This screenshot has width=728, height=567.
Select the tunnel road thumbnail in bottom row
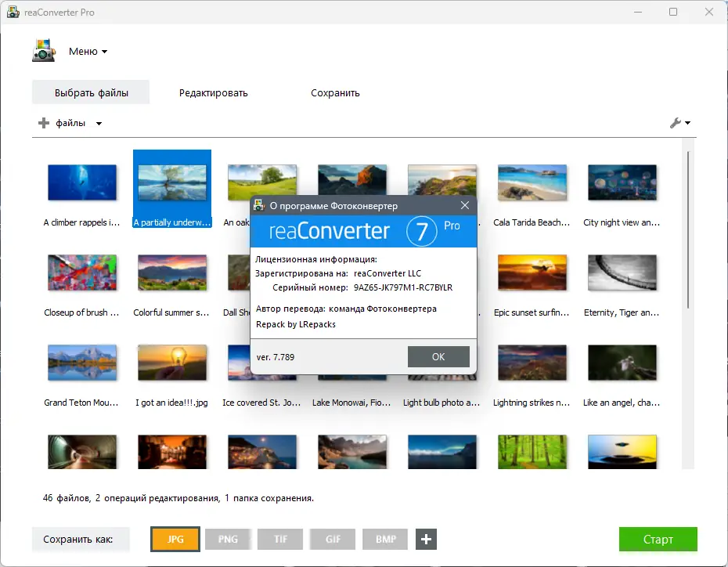point(82,452)
